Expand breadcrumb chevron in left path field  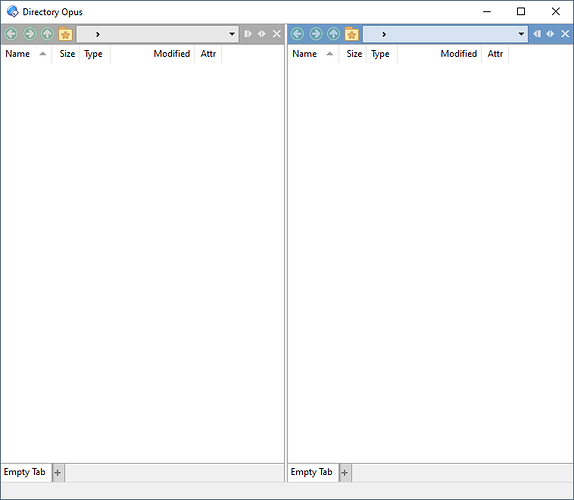[x=98, y=34]
